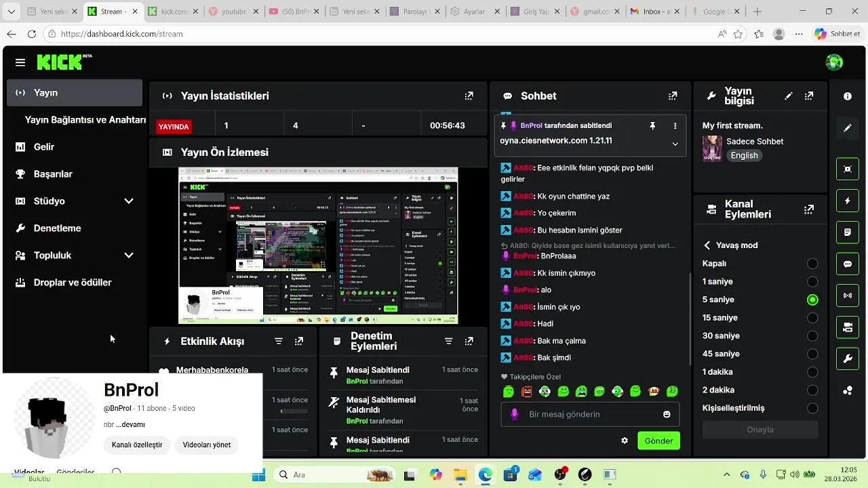Click the YAYINDA live status badge
868x488 pixels.
pyautogui.click(x=174, y=126)
